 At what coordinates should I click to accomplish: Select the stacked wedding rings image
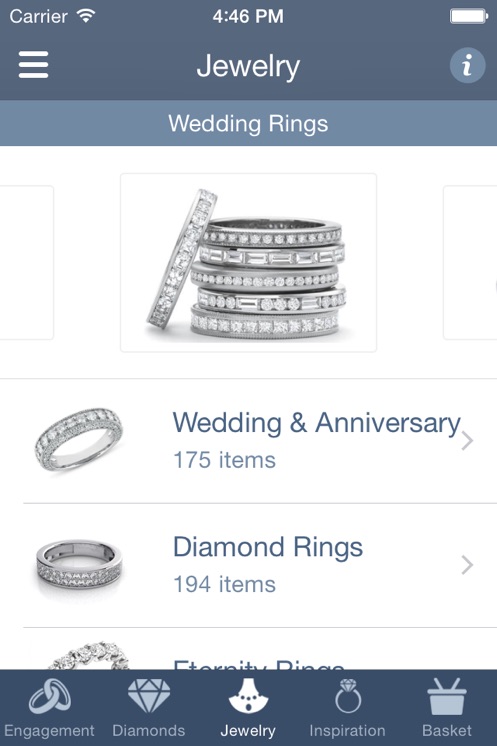click(x=248, y=263)
